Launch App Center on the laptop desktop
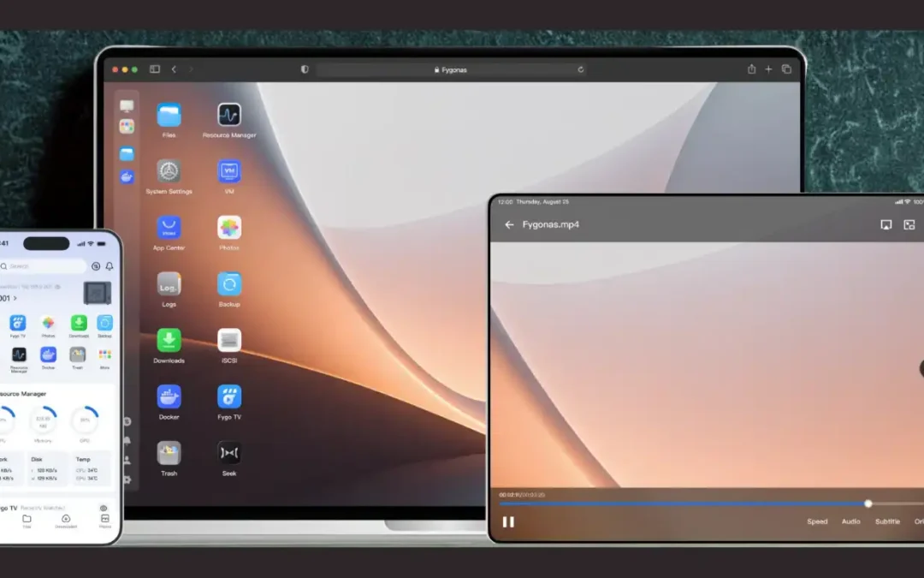The image size is (924, 578). click(169, 228)
